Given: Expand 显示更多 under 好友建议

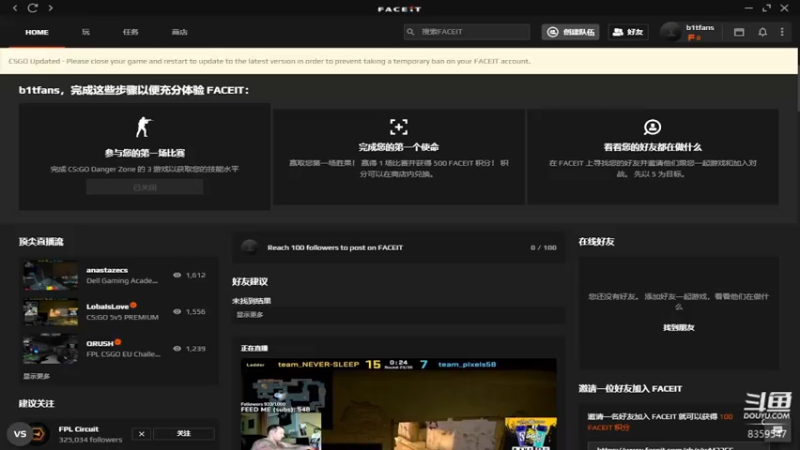Looking at the screenshot, I should [249, 315].
